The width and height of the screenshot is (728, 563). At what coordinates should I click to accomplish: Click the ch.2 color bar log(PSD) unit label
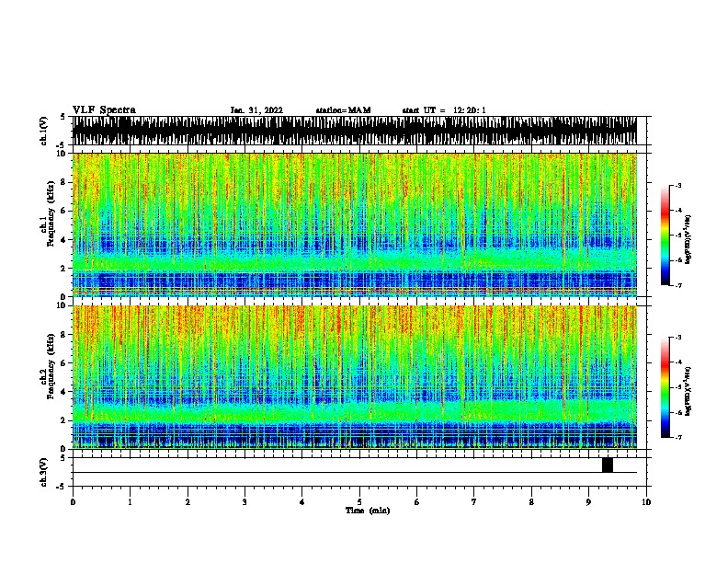coord(688,392)
